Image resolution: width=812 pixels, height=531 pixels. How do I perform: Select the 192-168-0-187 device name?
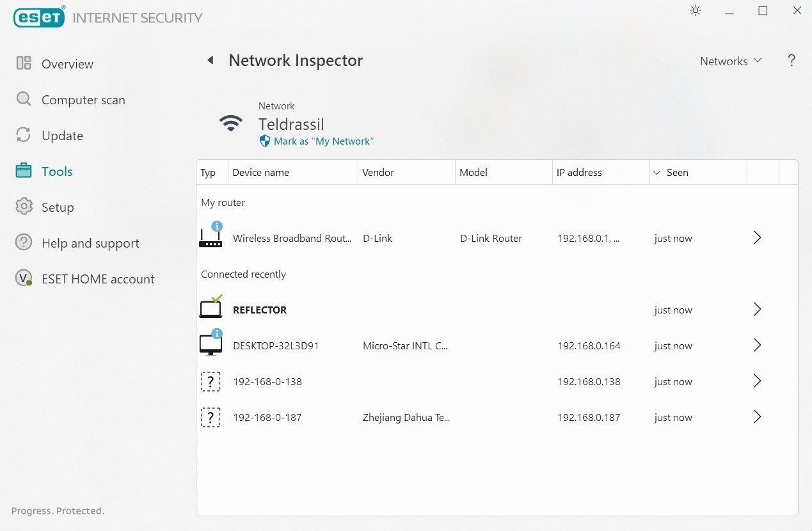pyautogui.click(x=267, y=417)
